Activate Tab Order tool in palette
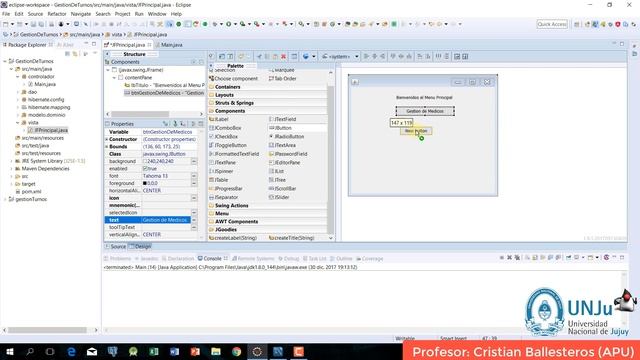Screen dimensions: 640x360 282,78
